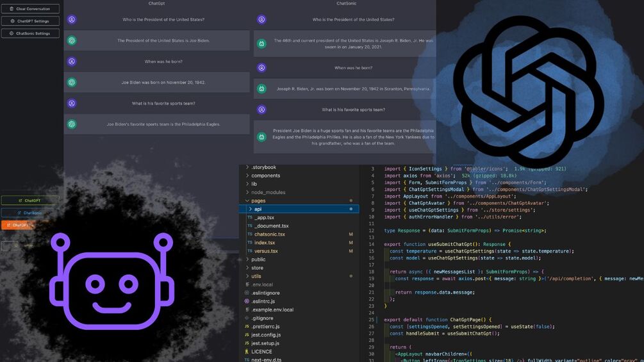The image size is (644, 362).
Task: Expand the node_modules folder chevron
Action: click(x=247, y=192)
